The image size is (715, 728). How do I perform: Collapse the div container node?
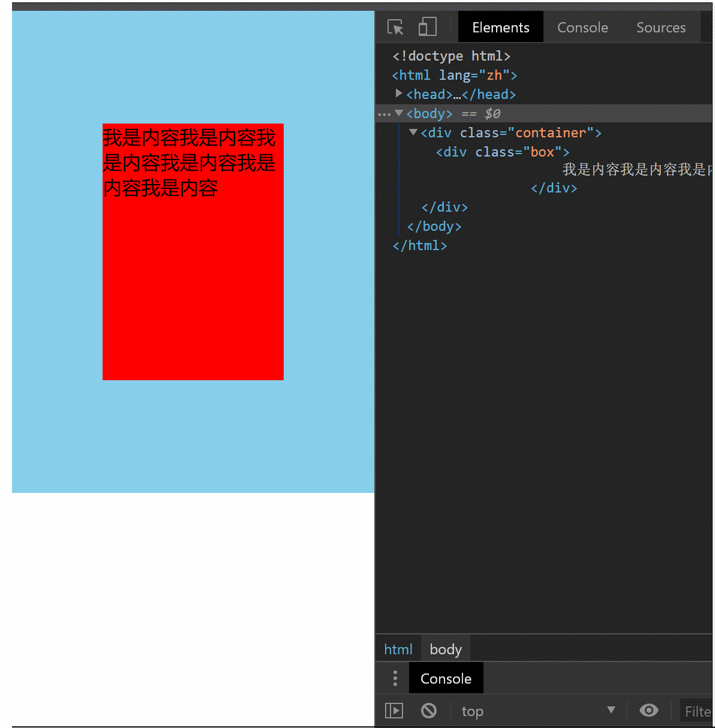[413, 132]
